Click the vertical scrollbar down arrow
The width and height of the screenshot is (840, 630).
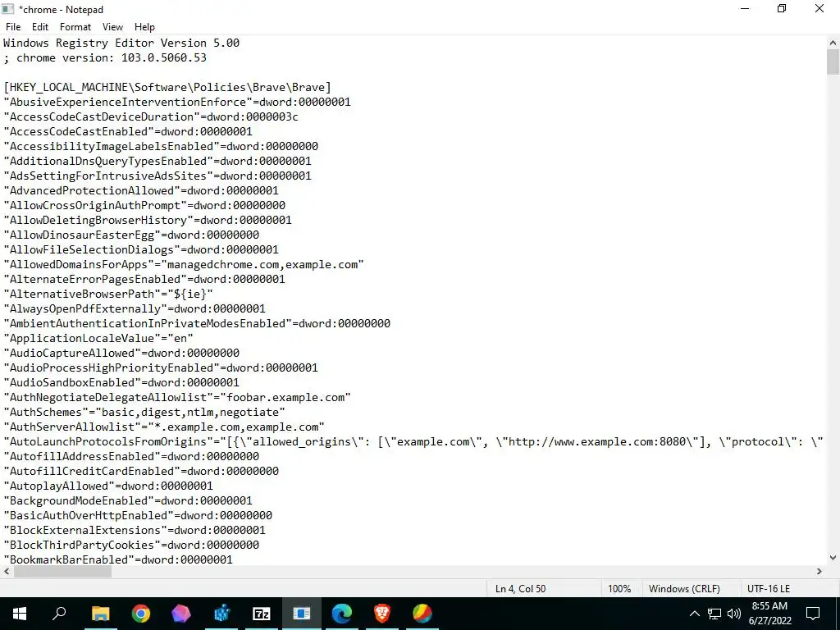pos(833,558)
